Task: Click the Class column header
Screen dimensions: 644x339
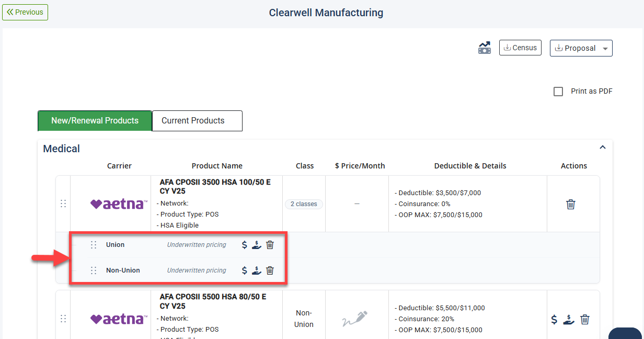Action: pyautogui.click(x=304, y=166)
